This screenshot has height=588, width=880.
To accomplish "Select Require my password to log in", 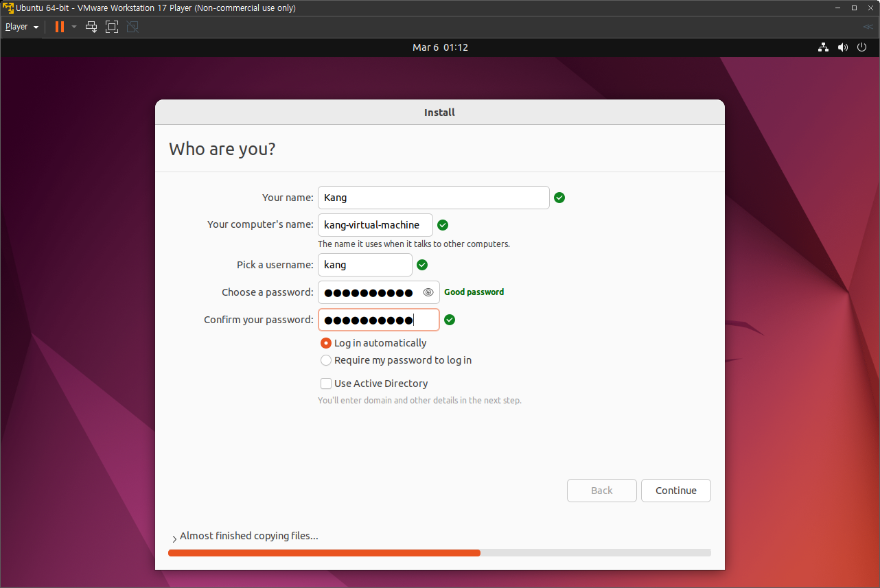I will click(396, 360).
